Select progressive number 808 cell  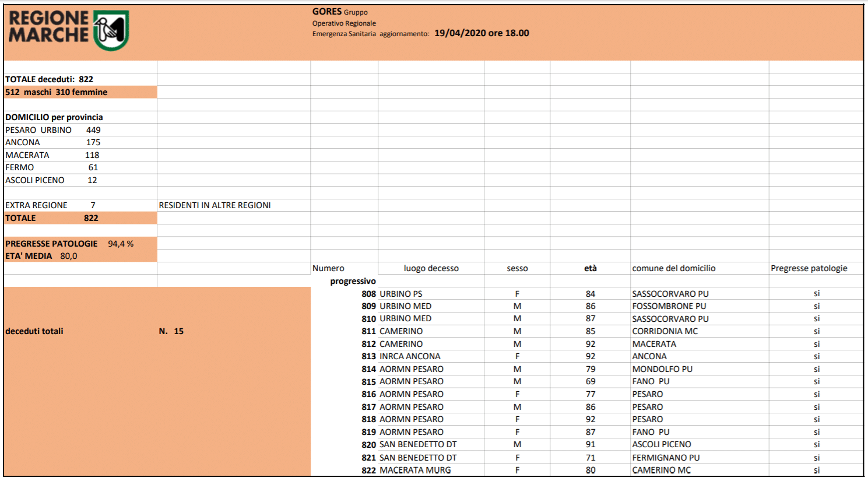[368, 294]
